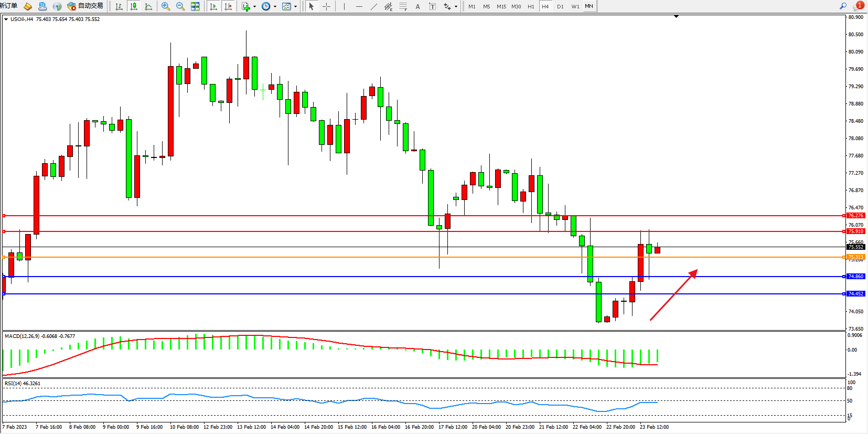Switch chart to candlestick mode

[134, 6]
